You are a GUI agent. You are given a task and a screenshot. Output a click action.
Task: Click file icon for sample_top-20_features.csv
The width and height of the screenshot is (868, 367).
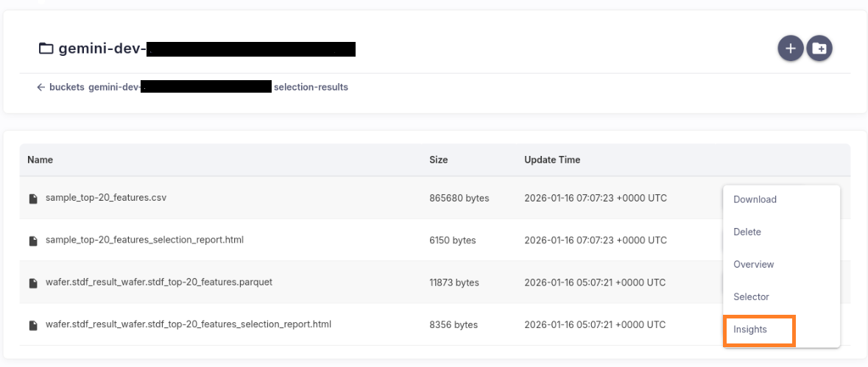click(32, 199)
